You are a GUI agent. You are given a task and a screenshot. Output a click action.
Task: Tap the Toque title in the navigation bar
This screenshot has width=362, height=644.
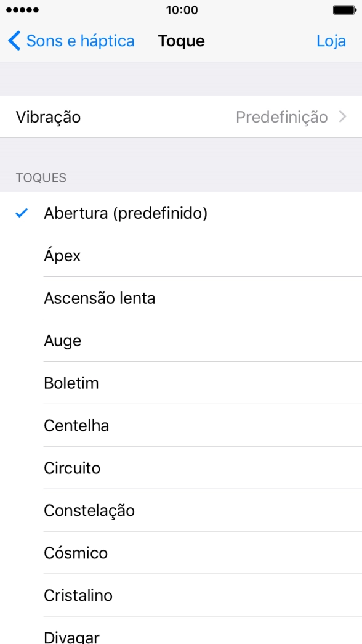181,41
